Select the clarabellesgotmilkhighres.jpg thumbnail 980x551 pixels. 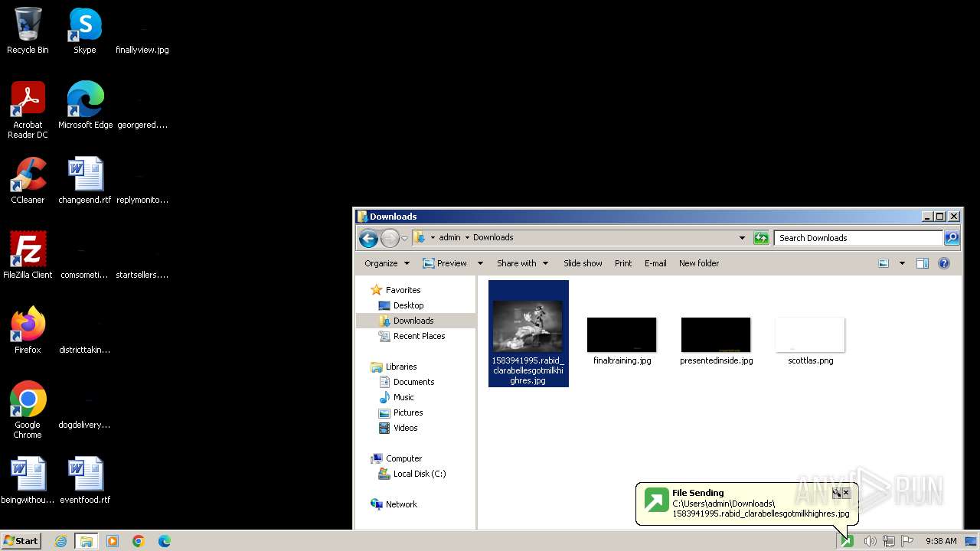528,334
